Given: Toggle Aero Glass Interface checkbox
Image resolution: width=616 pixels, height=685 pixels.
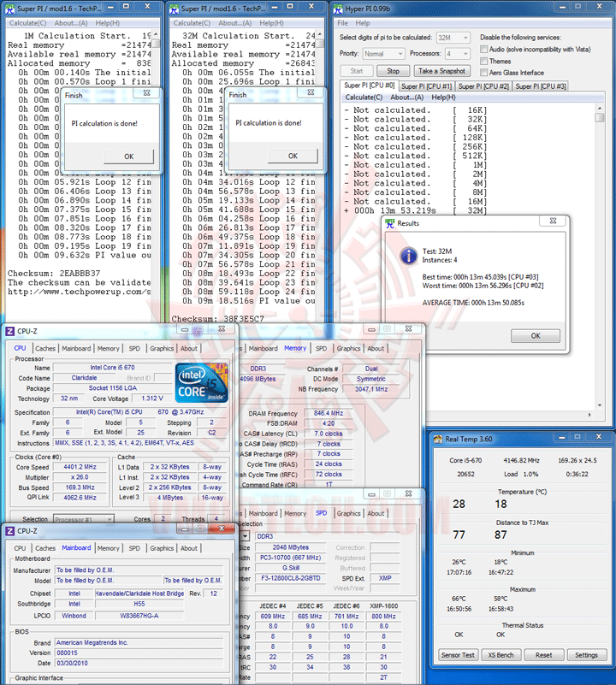Looking at the screenshot, I should (x=484, y=73).
